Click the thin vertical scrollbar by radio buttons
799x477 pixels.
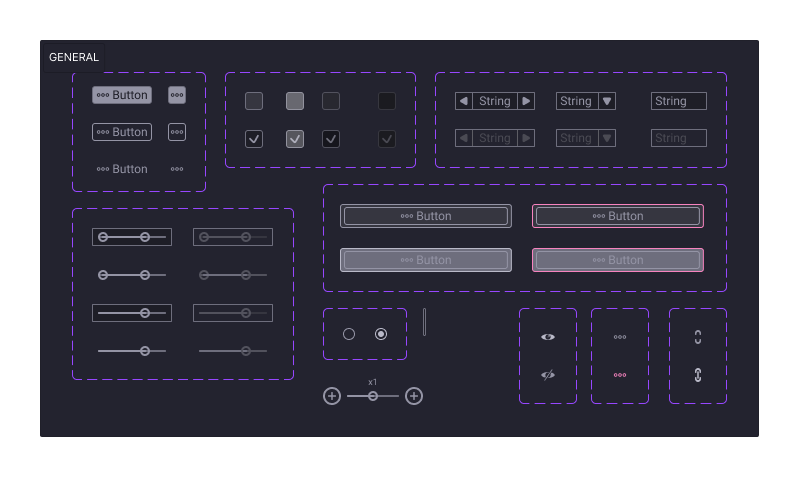click(424, 322)
